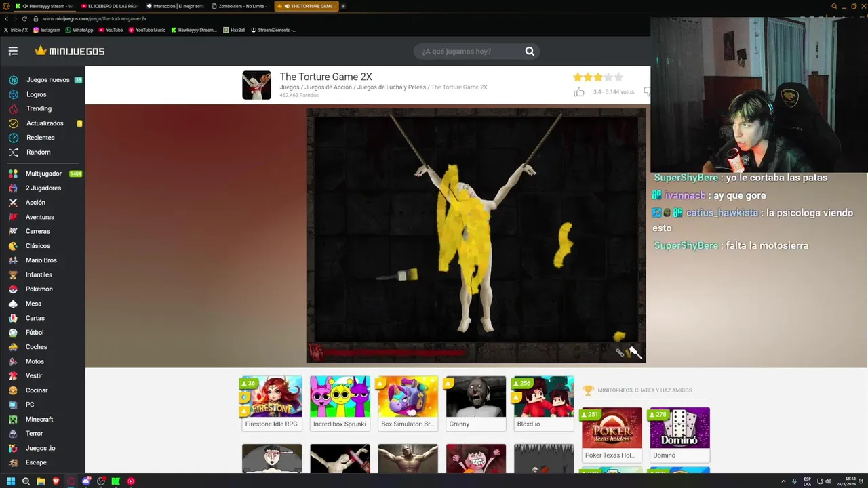Open the YouTube Music bookmark

147,30
